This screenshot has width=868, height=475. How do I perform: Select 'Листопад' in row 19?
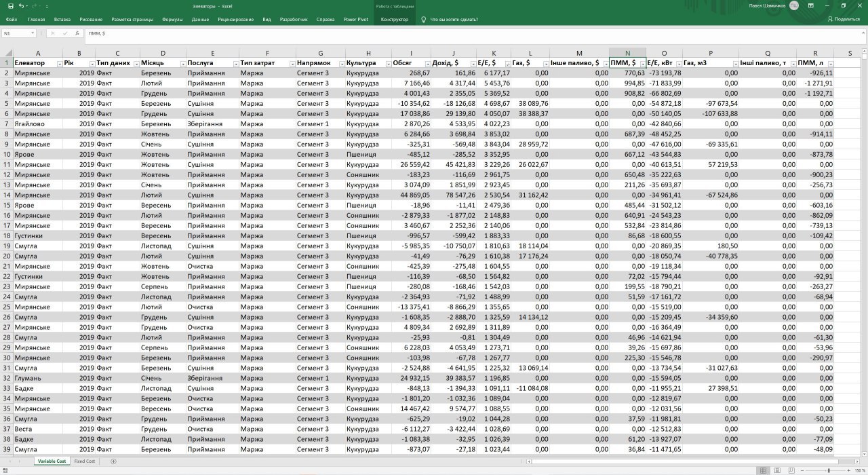(x=163, y=246)
